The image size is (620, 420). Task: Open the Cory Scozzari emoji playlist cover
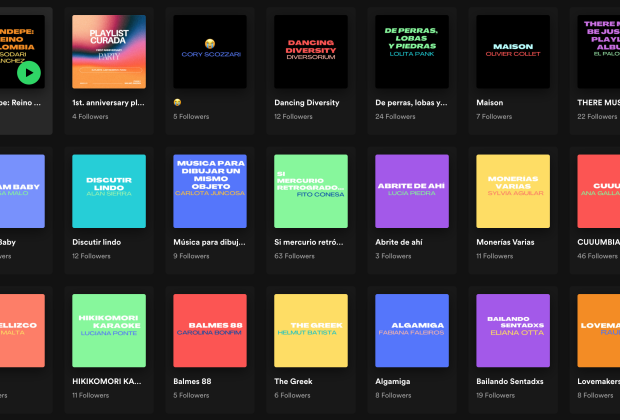click(210, 51)
